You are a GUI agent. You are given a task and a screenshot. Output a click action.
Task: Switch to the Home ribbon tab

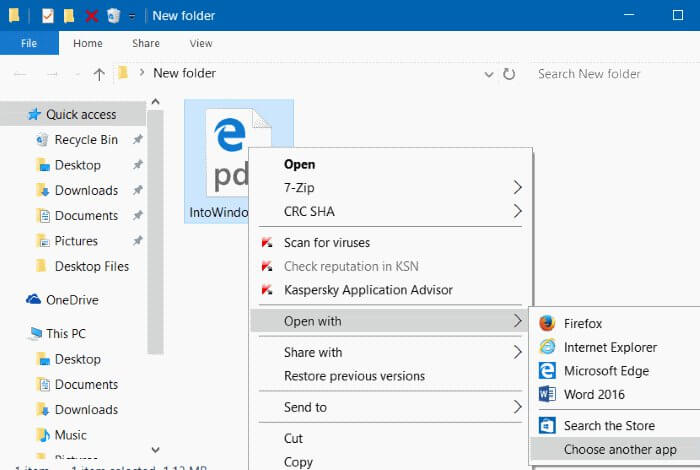pyautogui.click(x=88, y=43)
